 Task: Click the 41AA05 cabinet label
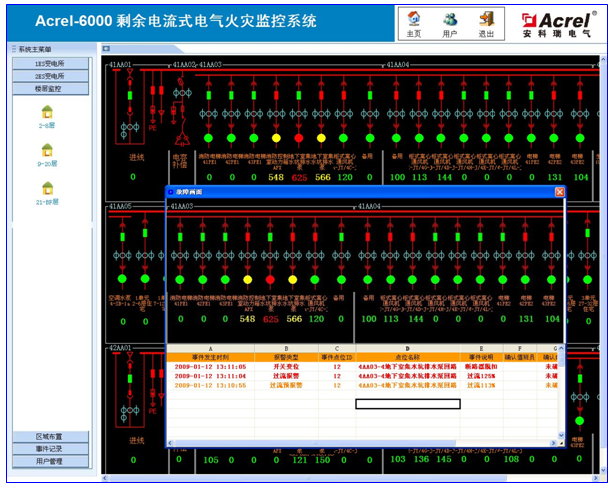click(120, 206)
